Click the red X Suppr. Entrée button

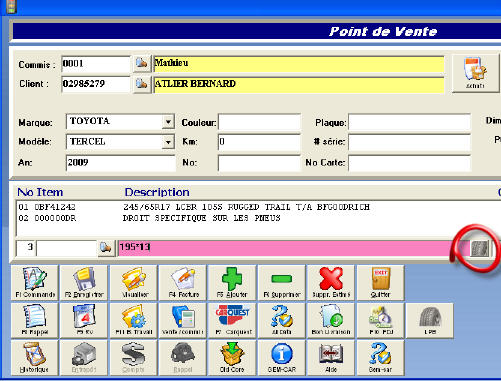pyautogui.click(x=331, y=283)
